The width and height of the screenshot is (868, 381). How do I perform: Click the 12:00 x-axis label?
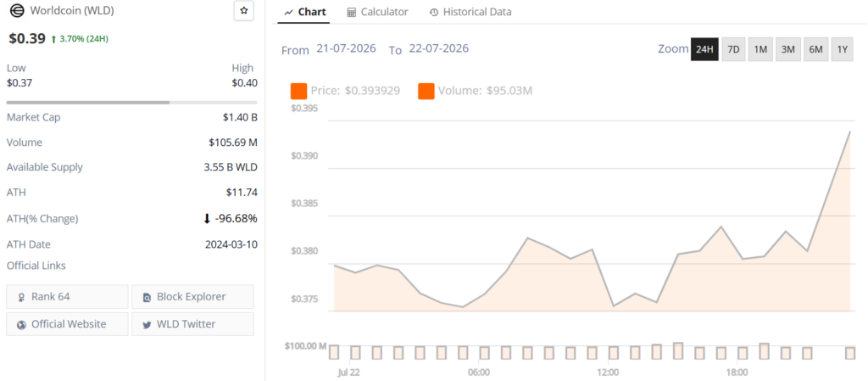[608, 373]
